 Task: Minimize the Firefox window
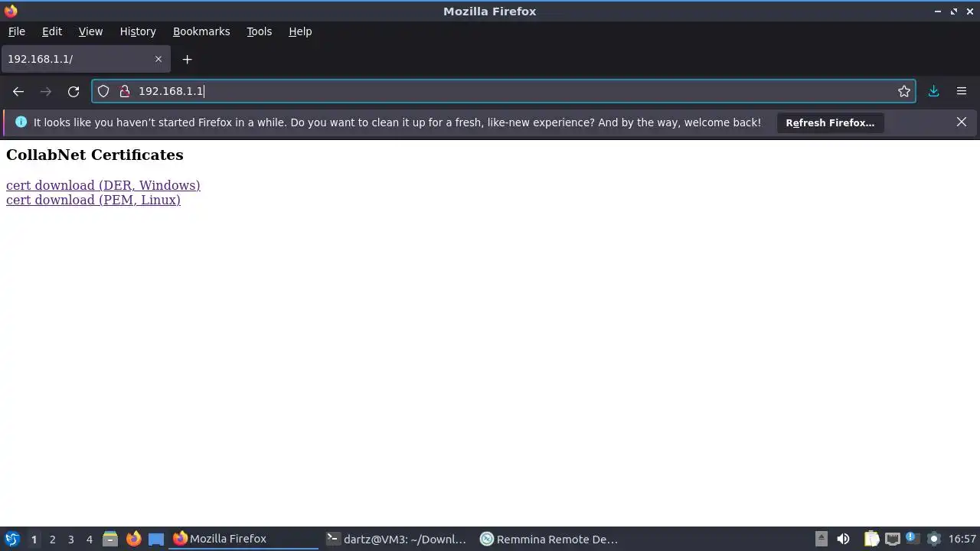point(938,11)
